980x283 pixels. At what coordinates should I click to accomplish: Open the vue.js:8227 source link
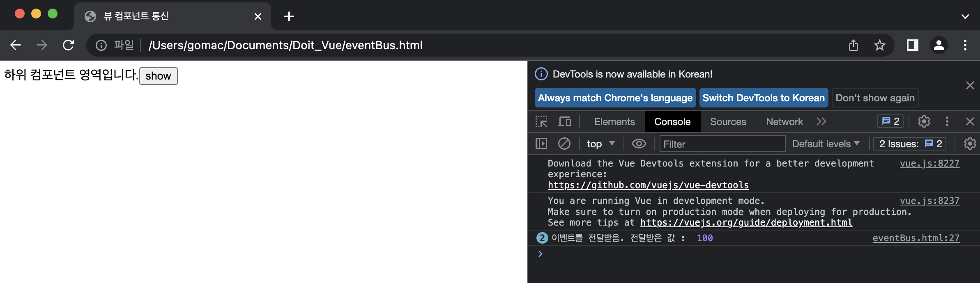pyautogui.click(x=929, y=163)
